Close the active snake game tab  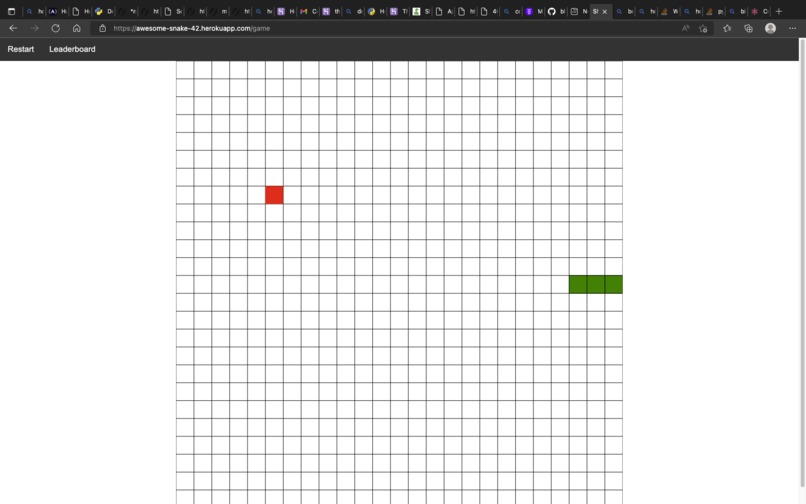(x=604, y=11)
